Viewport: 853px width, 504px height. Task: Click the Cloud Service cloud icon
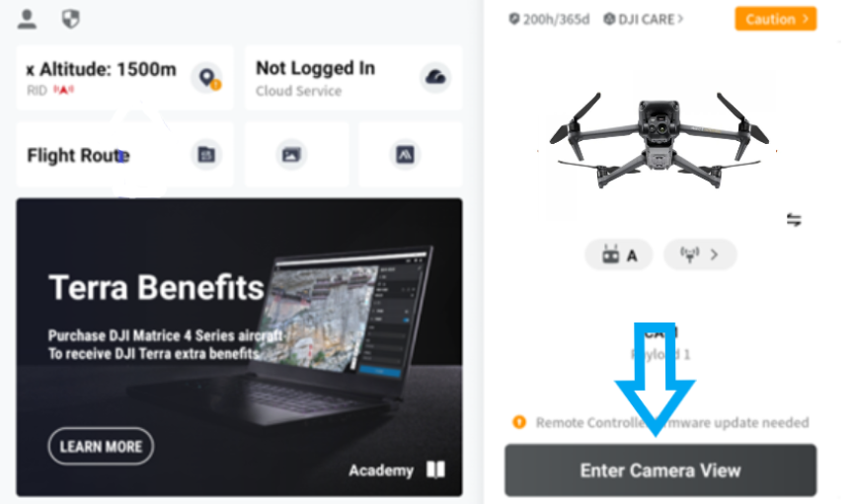click(x=435, y=77)
